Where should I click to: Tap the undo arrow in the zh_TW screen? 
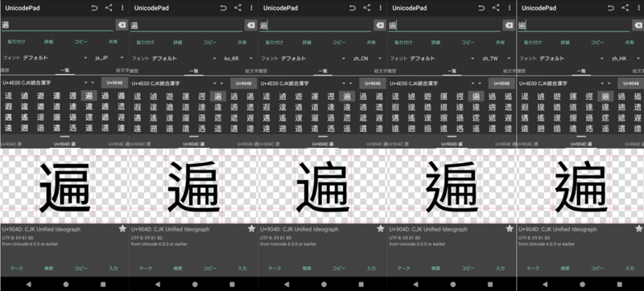coord(481,8)
